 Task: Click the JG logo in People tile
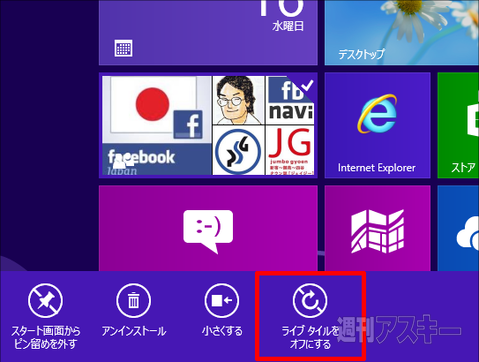(x=290, y=150)
